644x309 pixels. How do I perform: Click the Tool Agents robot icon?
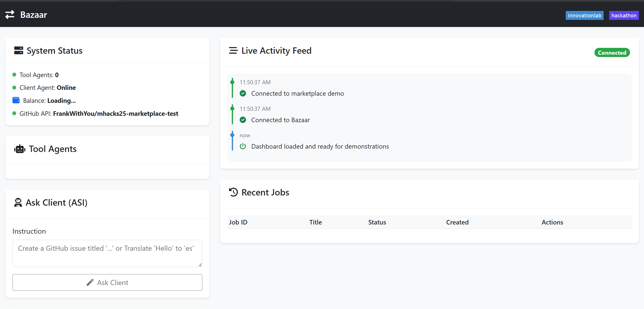click(20, 149)
